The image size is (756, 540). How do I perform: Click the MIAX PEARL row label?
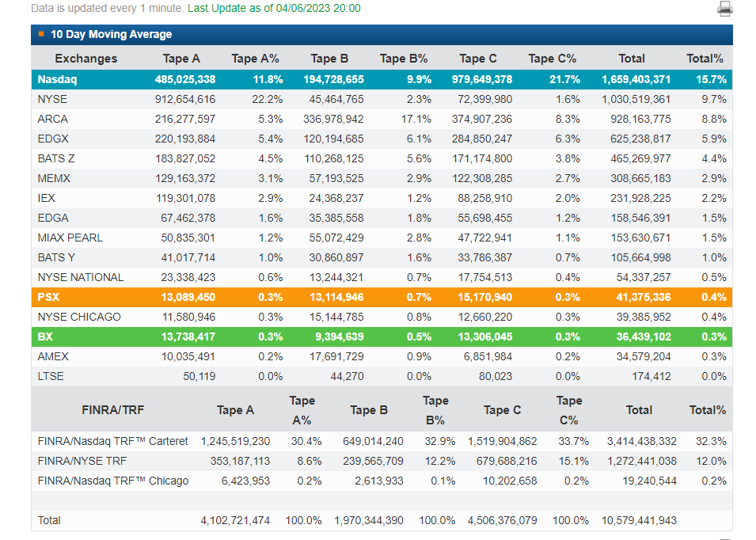point(70,238)
